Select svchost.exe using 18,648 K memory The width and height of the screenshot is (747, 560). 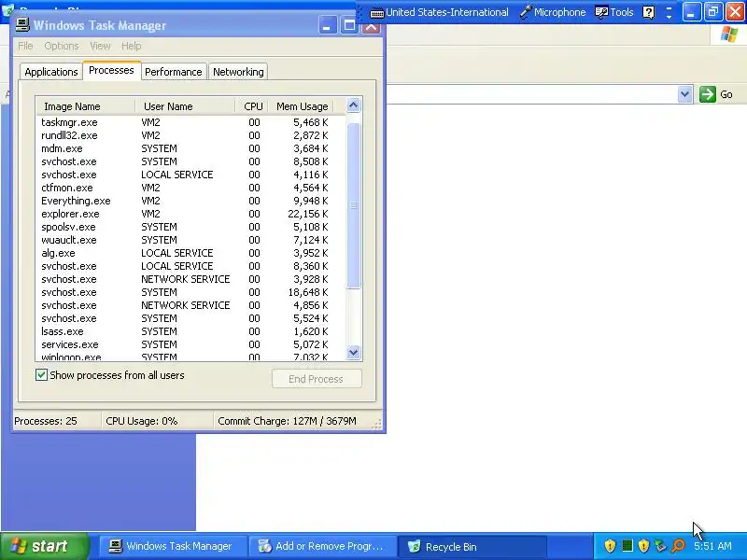(190, 292)
